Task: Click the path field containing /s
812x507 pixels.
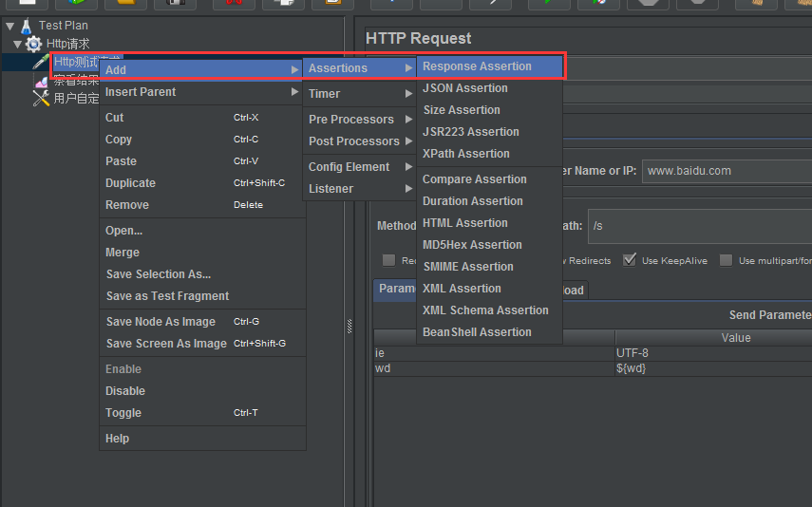Action: (700, 226)
